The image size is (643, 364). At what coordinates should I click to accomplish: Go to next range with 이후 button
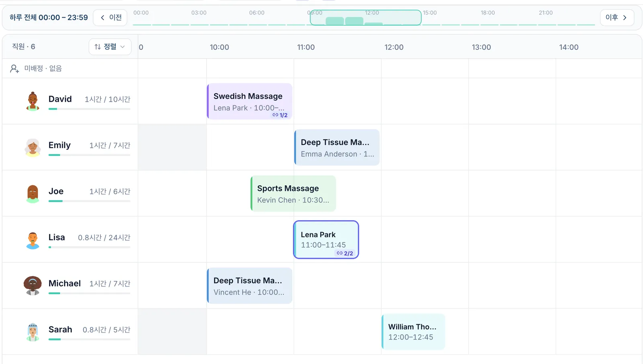pyautogui.click(x=617, y=17)
